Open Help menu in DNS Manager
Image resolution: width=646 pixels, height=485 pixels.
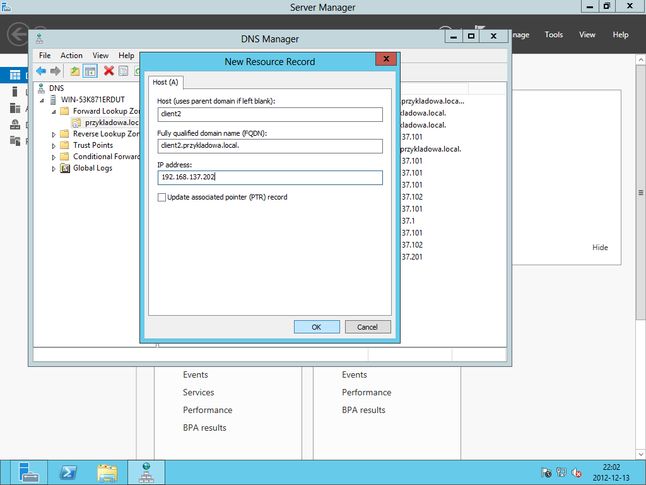coord(126,55)
